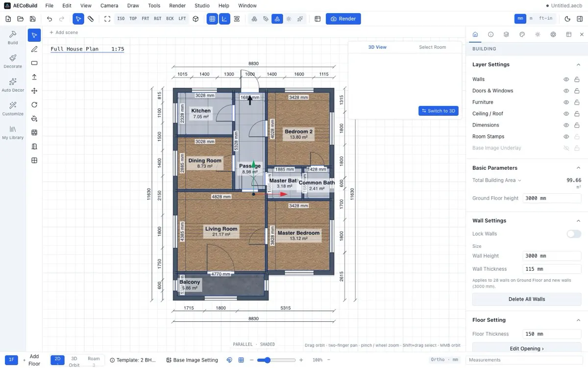Image resolution: width=588 pixels, height=368 pixels.
Task: Select the measuring ruler tool
Action: coord(91,19)
